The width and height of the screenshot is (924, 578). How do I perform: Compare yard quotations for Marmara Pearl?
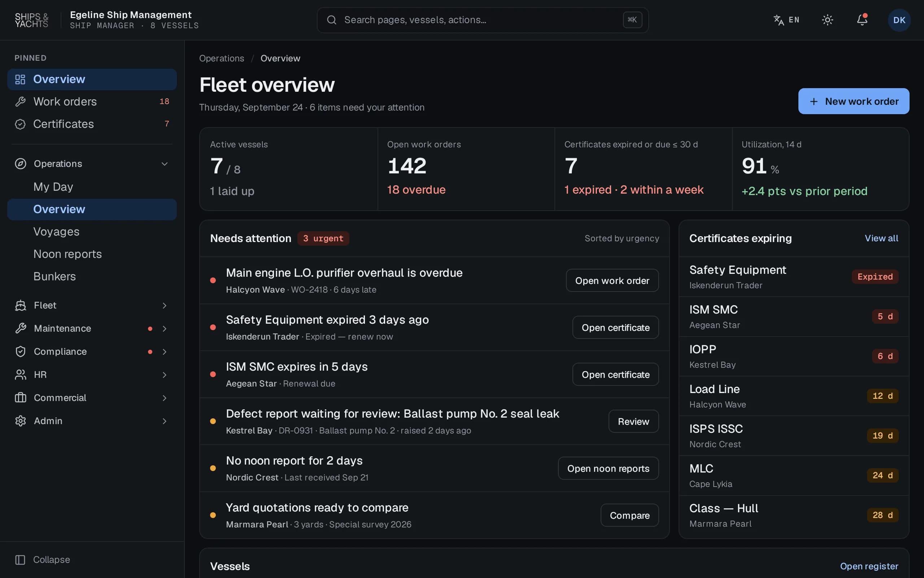click(x=629, y=515)
